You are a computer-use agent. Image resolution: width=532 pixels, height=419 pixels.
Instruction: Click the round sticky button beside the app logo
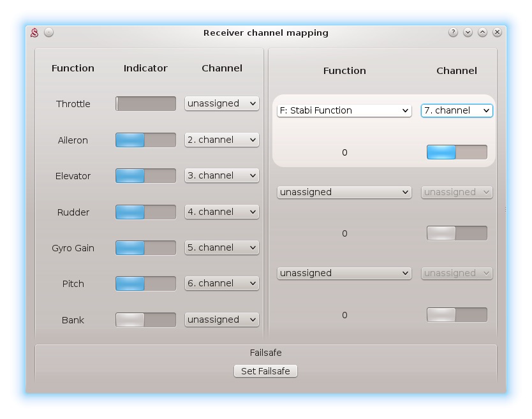(x=48, y=33)
